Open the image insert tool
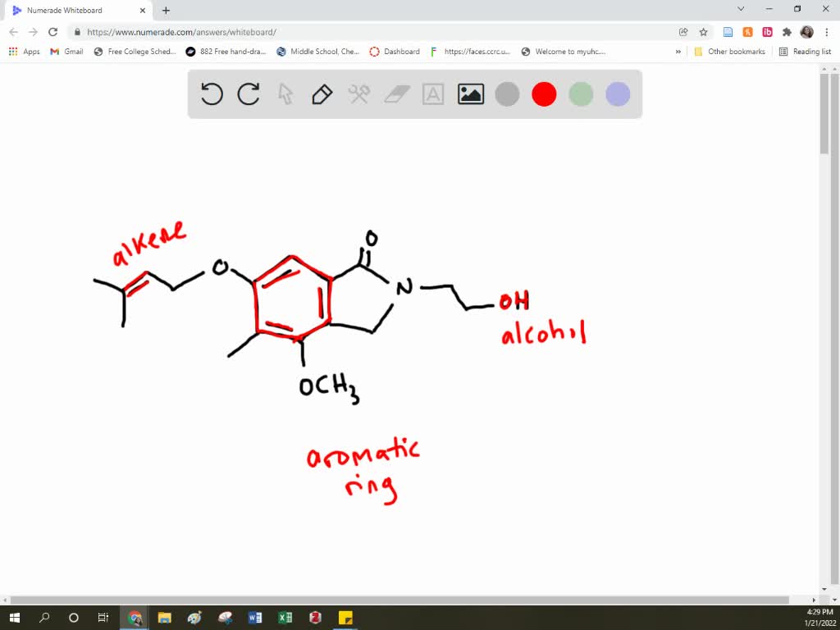The height and width of the screenshot is (630, 840). point(470,94)
